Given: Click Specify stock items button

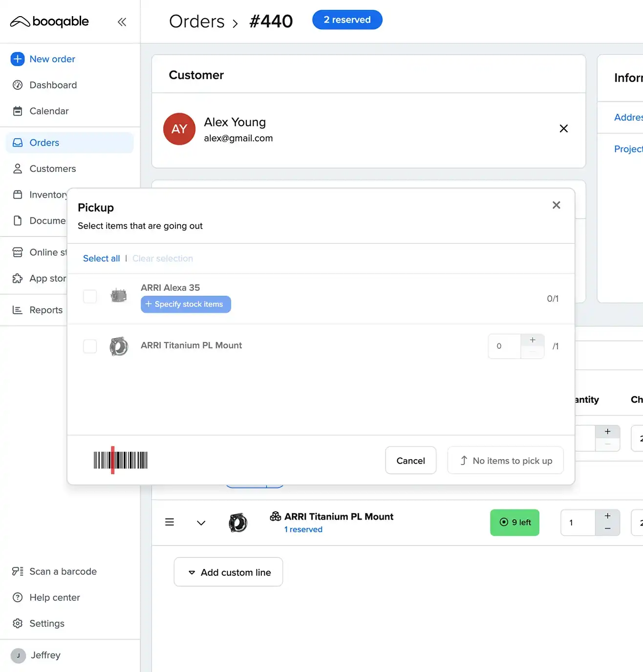Looking at the screenshot, I should click(186, 304).
